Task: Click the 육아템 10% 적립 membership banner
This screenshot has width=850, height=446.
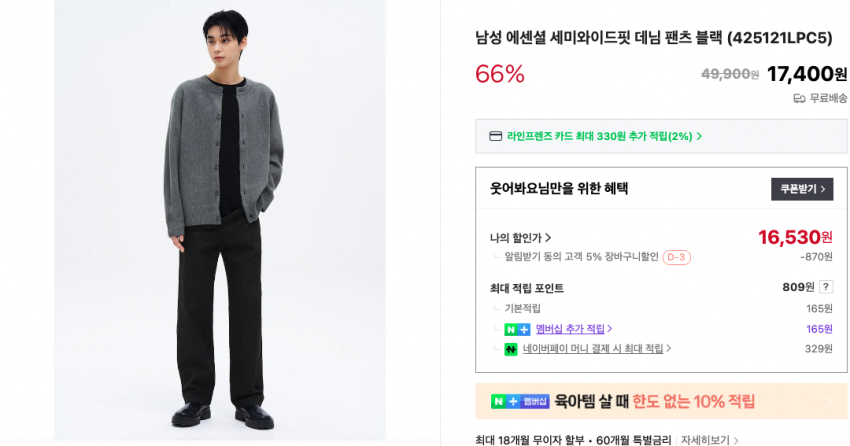Action: click(x=660, y=401)
